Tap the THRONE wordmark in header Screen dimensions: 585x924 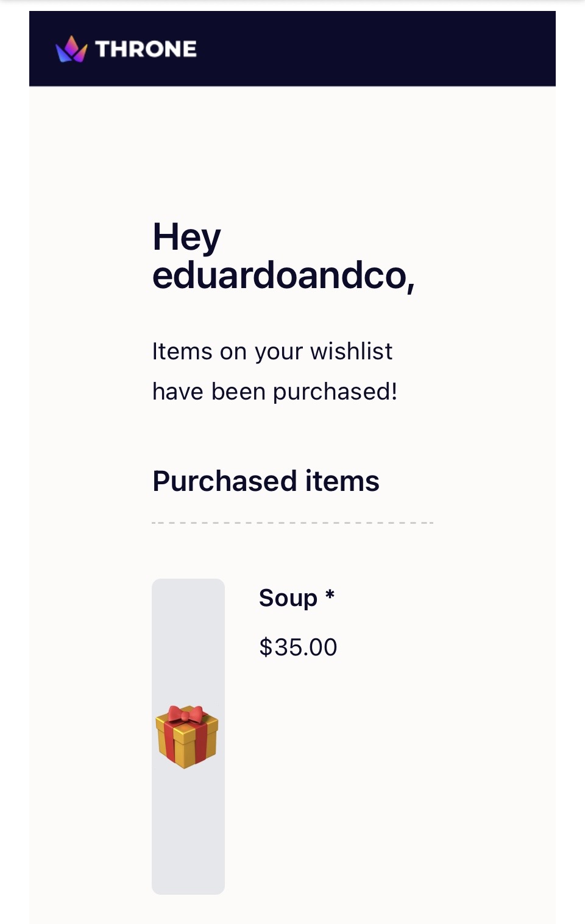[146, 49]
